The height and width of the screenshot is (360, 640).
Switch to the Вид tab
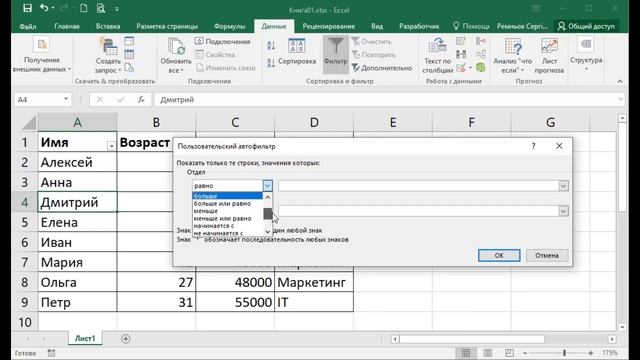(377, 26)
